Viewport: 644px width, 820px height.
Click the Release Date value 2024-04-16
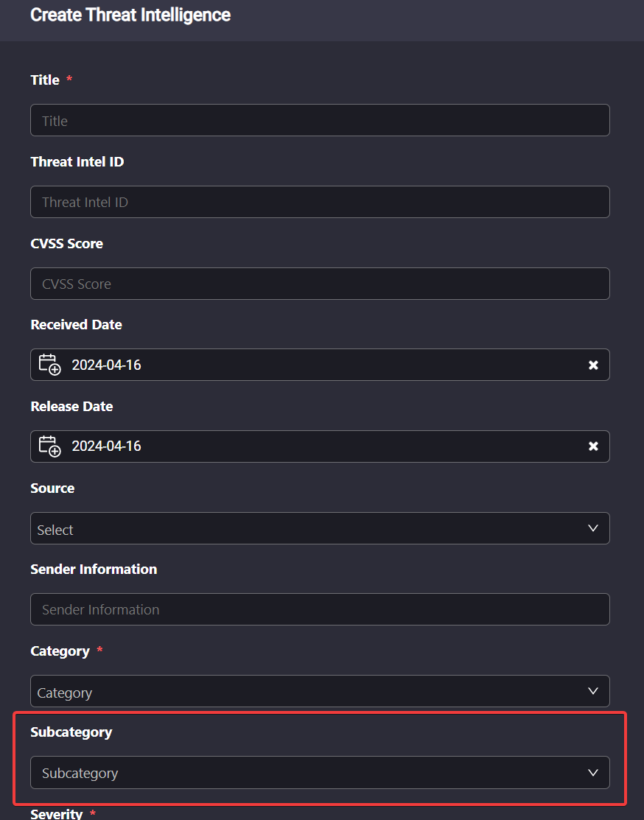[x=106, y=446]
